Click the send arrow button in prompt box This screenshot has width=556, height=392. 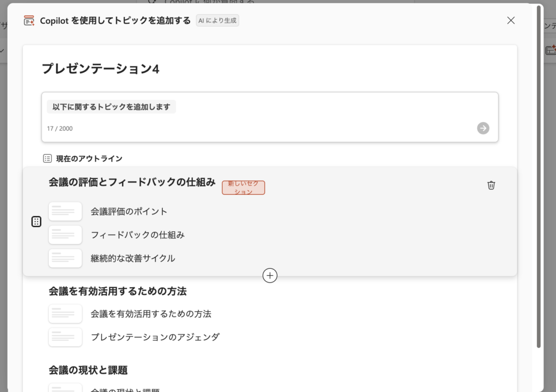tap(483, 128)
